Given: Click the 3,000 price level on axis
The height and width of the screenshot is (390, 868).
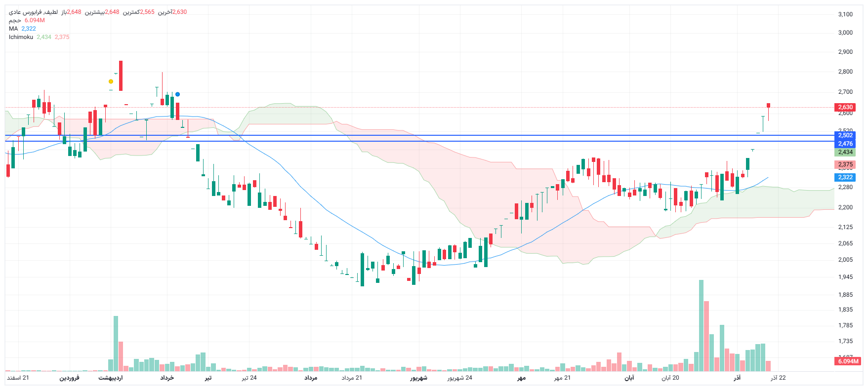Looking at the screenshot, I should click(x=845, y=33).
